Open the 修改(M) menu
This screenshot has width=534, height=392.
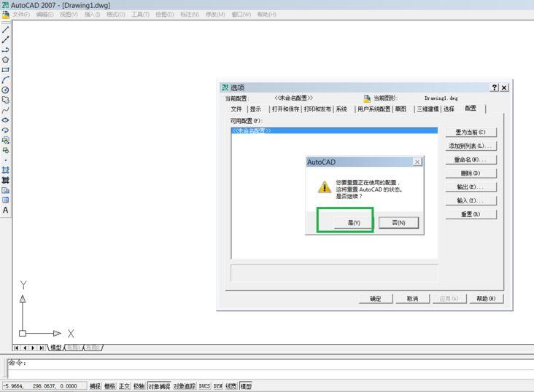pyautogui.click(x=215, y=15)
